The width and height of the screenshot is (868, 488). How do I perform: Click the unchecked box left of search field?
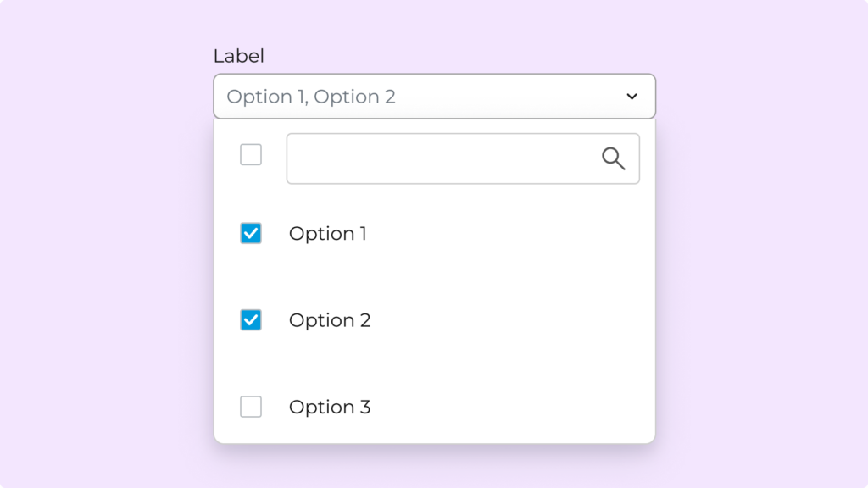pyautogui.click(x=251, y=155)
